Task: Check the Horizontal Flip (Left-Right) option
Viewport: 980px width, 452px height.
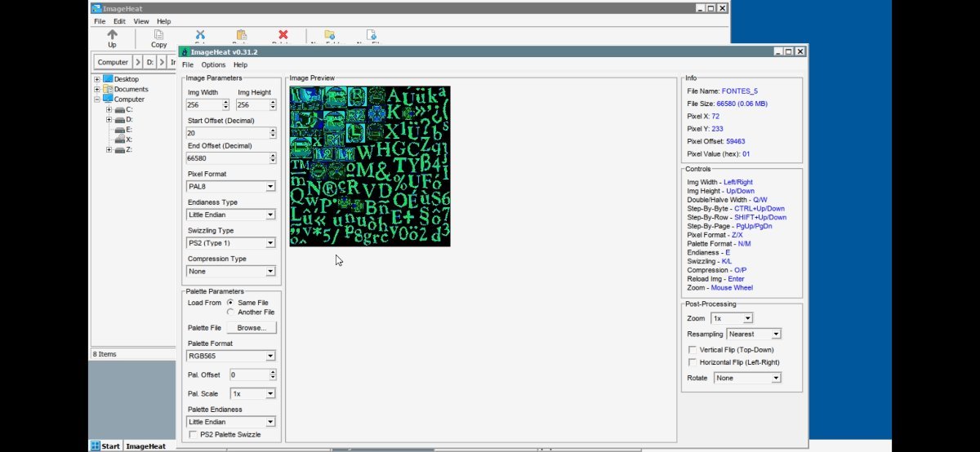Action: click(x=693, y=362)
